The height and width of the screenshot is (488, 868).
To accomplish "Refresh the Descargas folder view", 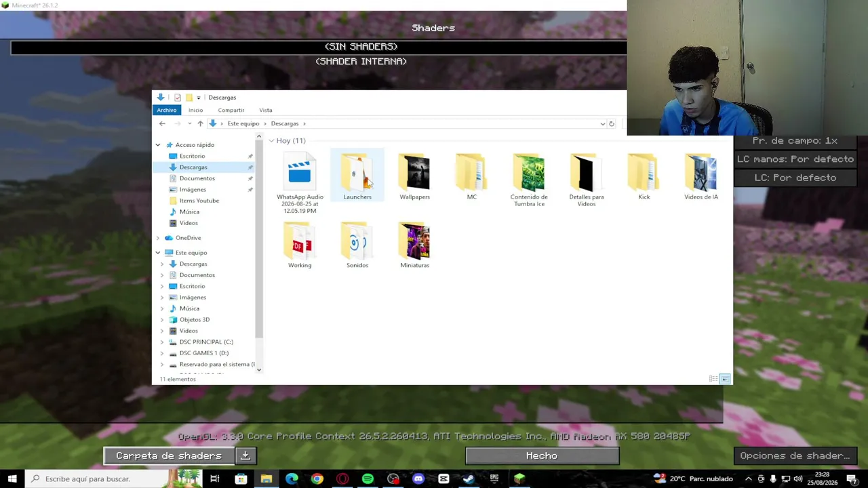I will coord(611,123).
